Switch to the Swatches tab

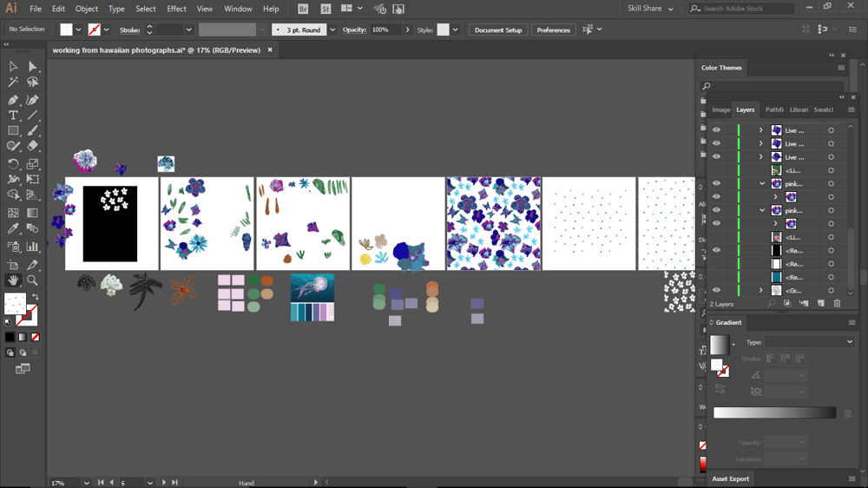pyautogui.click(x=823, y=109)
